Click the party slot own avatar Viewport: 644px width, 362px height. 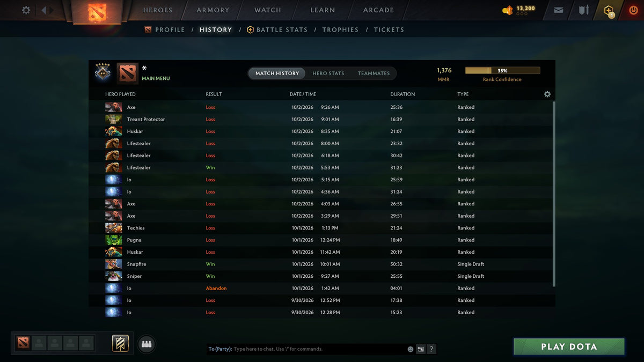point(23,343)
